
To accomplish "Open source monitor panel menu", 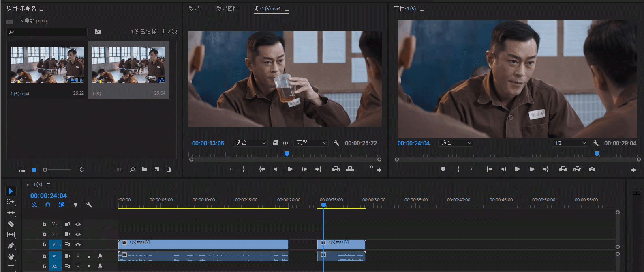I will [x=287, y=9].
